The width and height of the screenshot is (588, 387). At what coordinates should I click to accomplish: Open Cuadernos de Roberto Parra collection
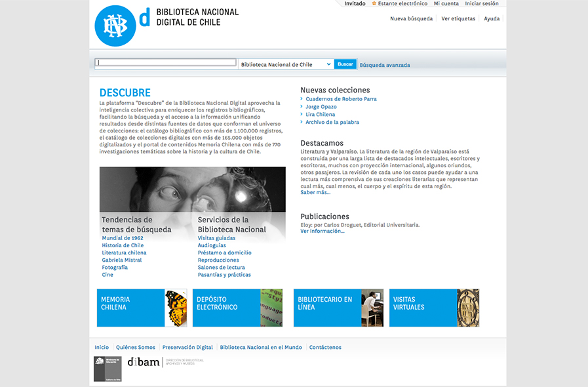pyautogui.click(x=341, y=99)
